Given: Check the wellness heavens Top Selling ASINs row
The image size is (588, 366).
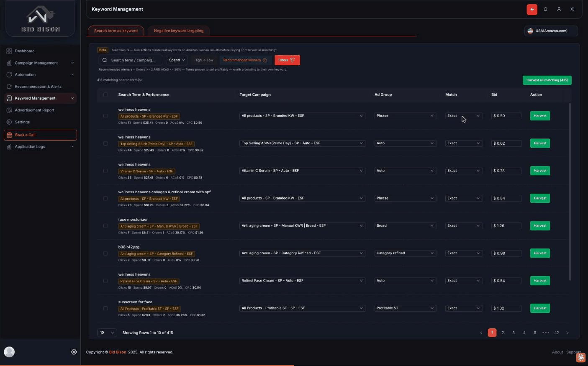Looking at the screenshot, I should click(x=105, y=143).
